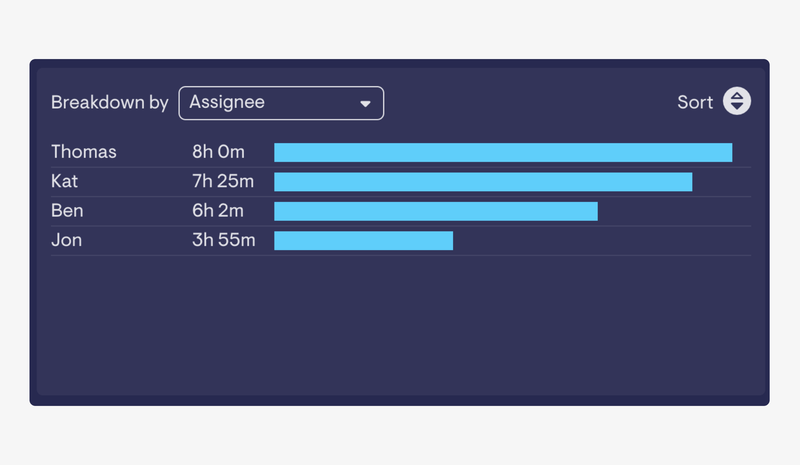Open the Assignee breakdown dropdown

(x=281, y=103)
